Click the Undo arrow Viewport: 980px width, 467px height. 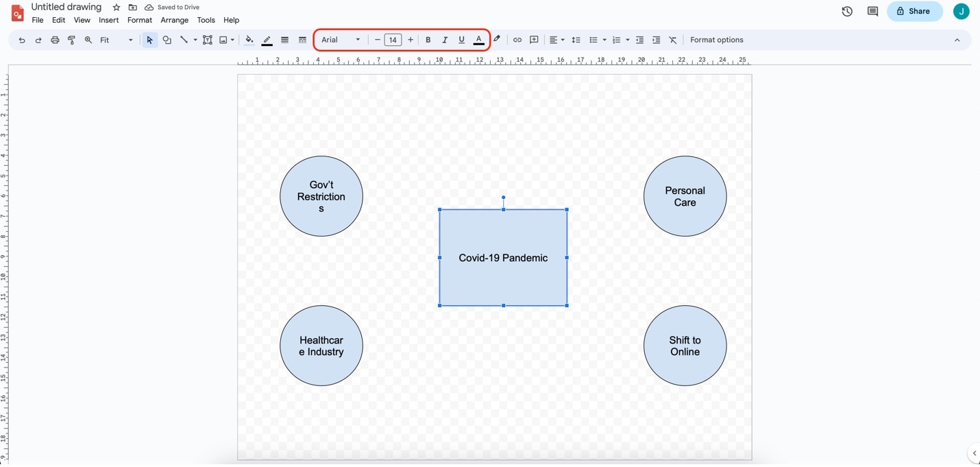pos(22,40)
